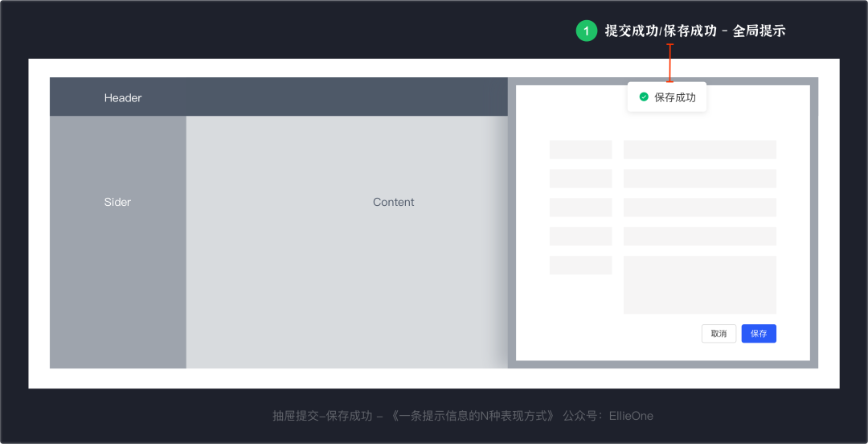This screenshot has height=444, width=868.
Task: Click the red spacing indicator line
Action: (669, 63)
